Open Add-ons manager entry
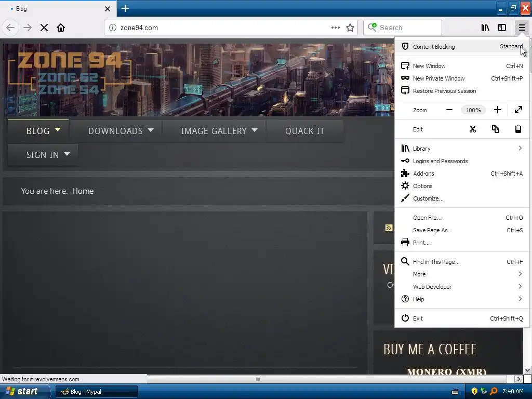This screenshot has height=399, width=532. pyautogui.click(x=462, y=174)
